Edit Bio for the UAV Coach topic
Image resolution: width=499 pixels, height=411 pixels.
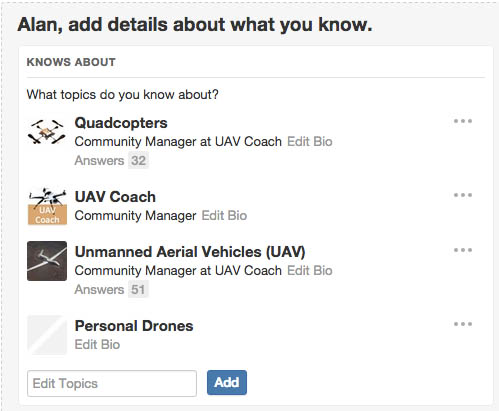point(224,216)
